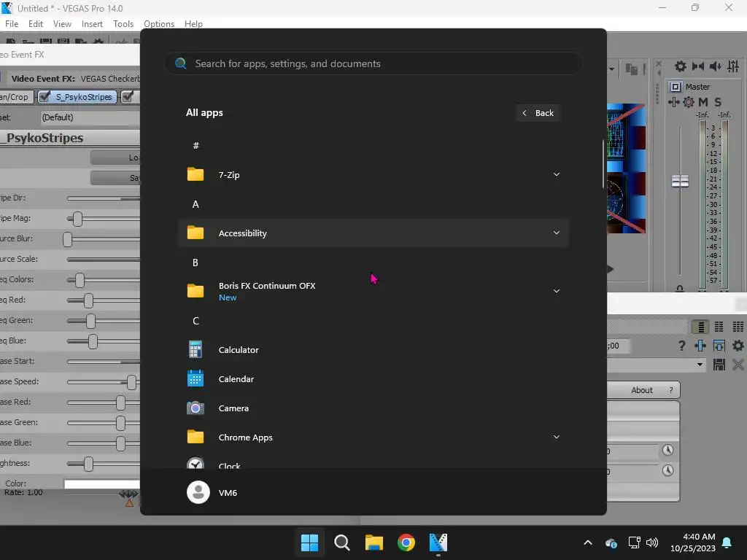The image size is (747, 560).
Task: Click the Freq Red slider handle
Action: coord(88,300)
